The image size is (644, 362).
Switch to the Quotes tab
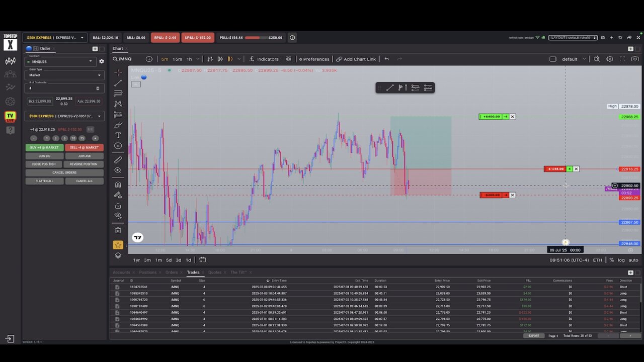click(215, 273)
